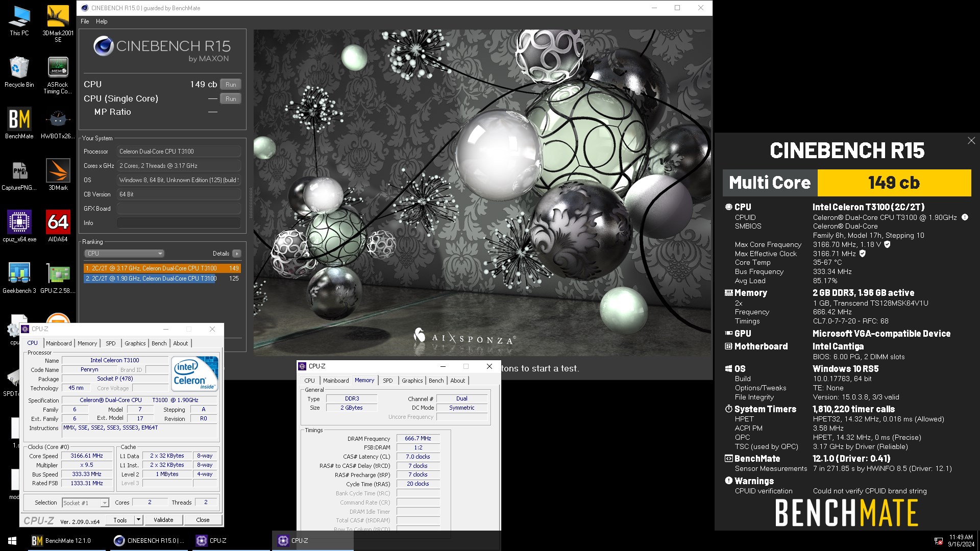Open the Cinebench File menu
The width and height of the screenshot is (980, 551).
tap(85, 21)
